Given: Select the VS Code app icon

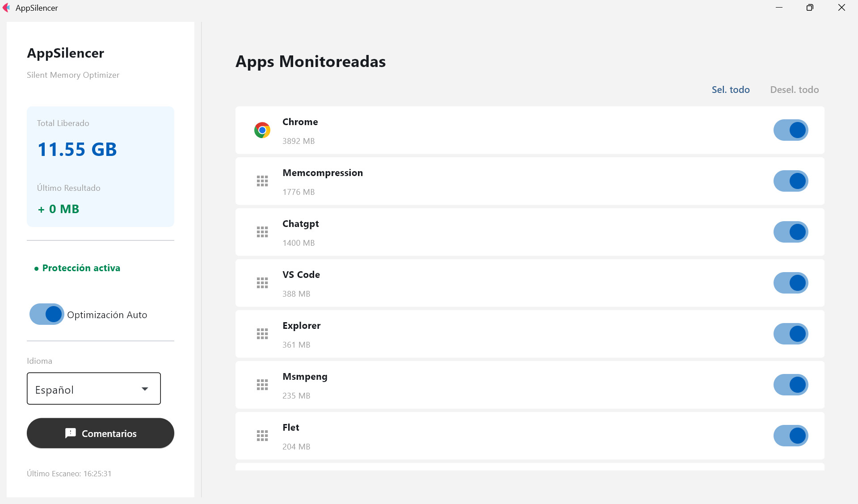Looking at the screenshot, I should click(262, 283).
